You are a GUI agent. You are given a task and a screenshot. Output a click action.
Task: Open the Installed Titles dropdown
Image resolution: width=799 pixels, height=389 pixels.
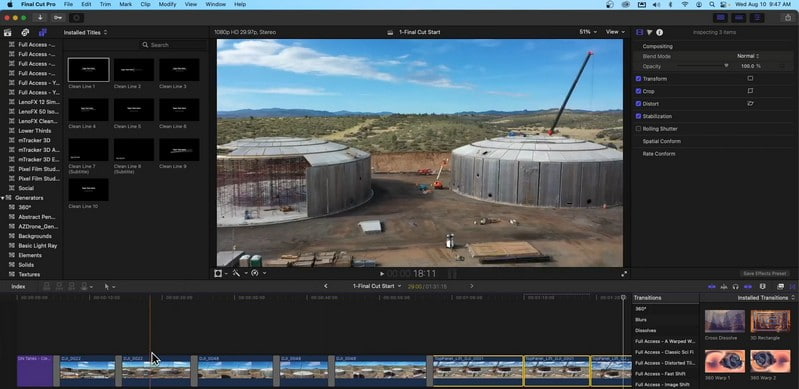85,32
